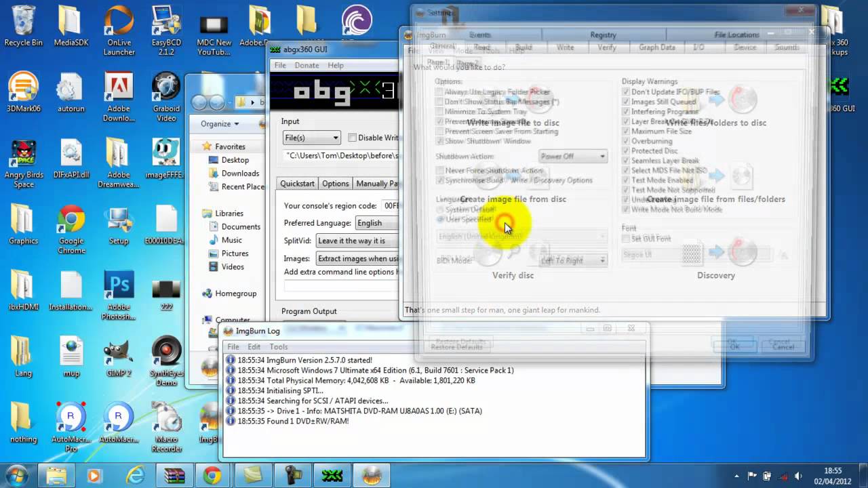The image size is (868, 488).
Task: Switch to Registry tab in Settings
Action: tap(603, 35)
